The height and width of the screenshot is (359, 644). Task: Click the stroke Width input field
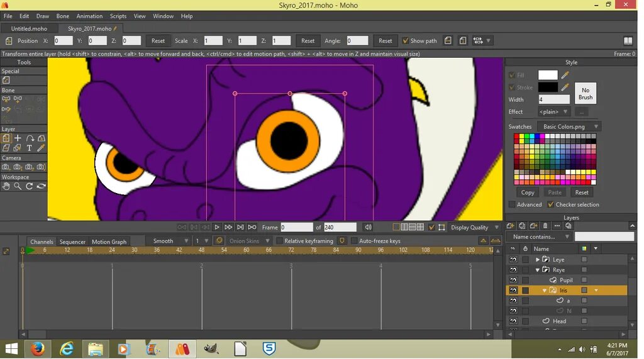[x=554, y=99]
